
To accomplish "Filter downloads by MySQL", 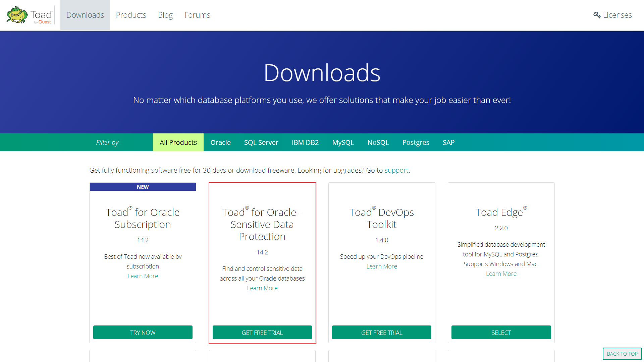I will pyautogui.click(x=343, y=142).
